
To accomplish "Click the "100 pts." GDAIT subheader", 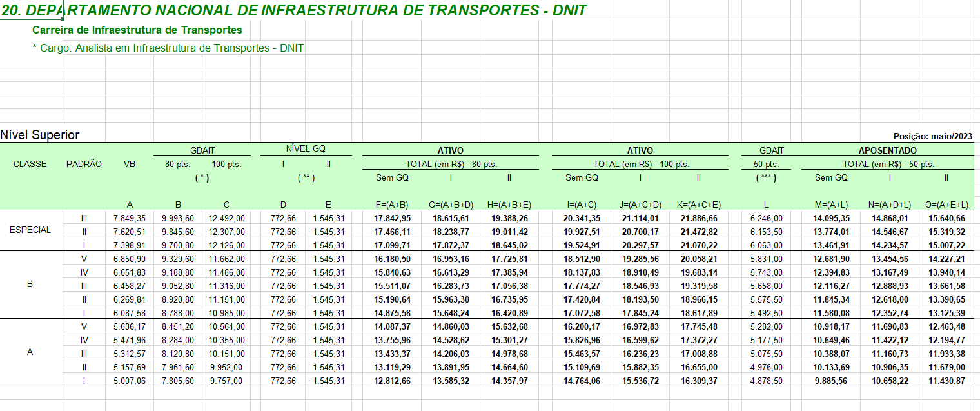I will point(226,165).
